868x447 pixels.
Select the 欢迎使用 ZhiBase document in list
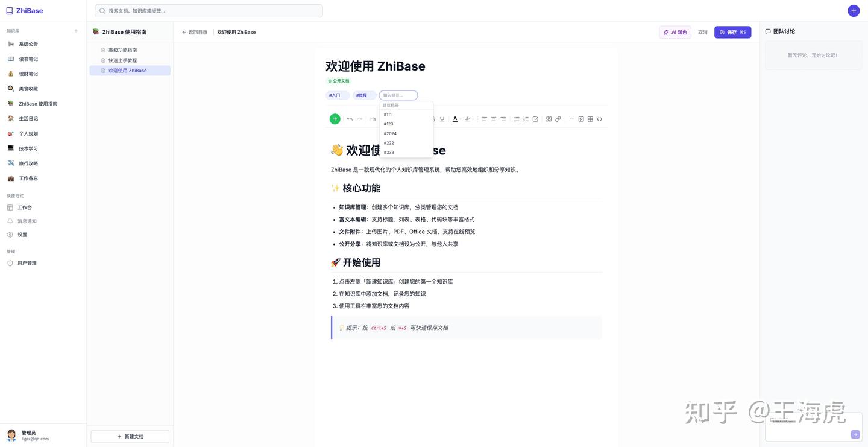coord(130,71)
